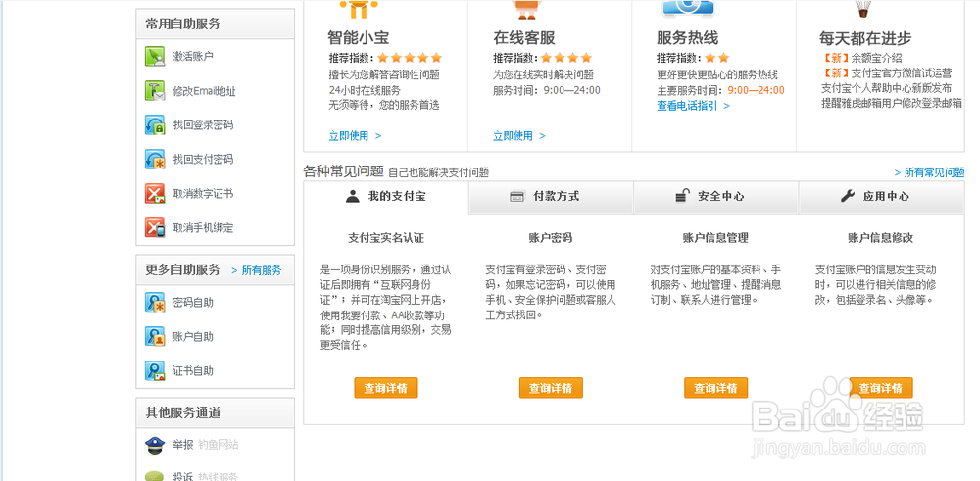The width and height of the screenshot is (980, 481).
Task: Open the 找回支付密码 link
Action: 203,160
